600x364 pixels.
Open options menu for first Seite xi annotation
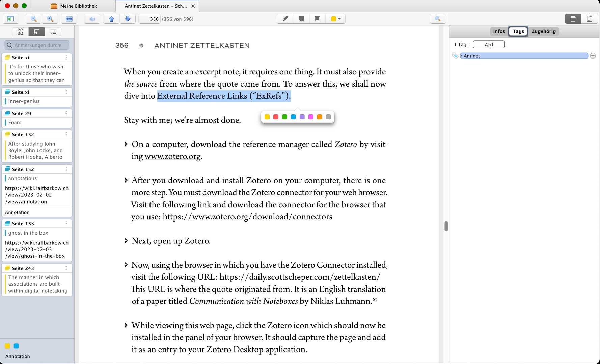coord(66,58)
